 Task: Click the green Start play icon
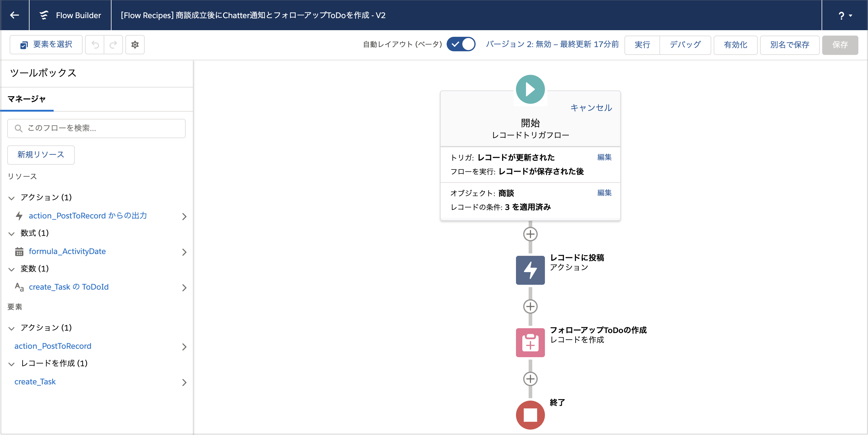point(530,89)
